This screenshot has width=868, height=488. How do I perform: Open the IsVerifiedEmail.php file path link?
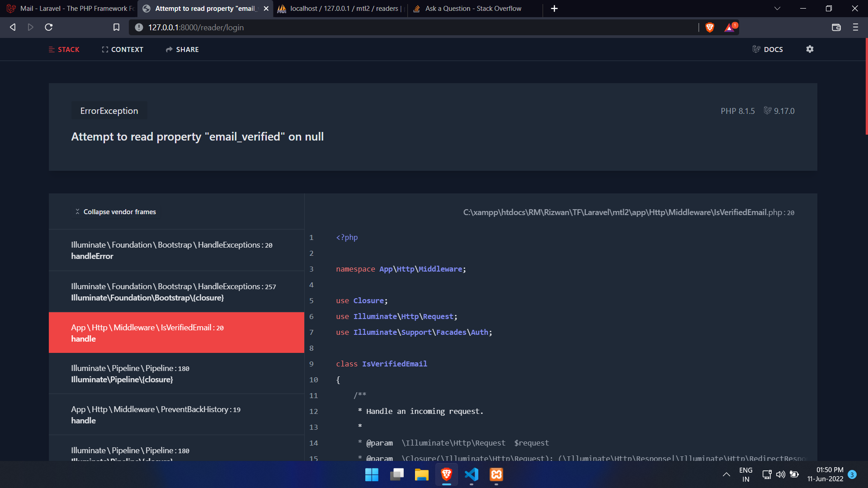coord(628,212)
